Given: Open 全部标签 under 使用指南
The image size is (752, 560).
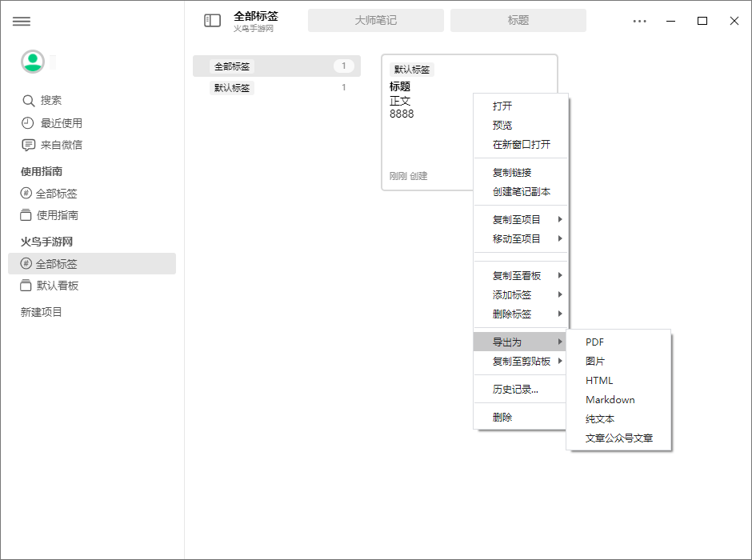Looking at the screenshot, I should pos(57,194).
